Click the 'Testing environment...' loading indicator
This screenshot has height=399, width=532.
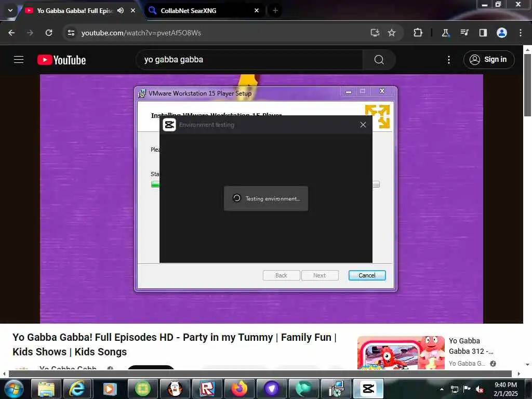[266, 198]
